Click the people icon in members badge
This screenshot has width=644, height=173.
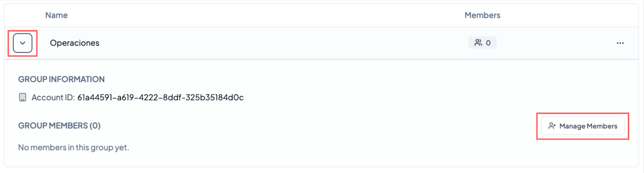(478, 43)
